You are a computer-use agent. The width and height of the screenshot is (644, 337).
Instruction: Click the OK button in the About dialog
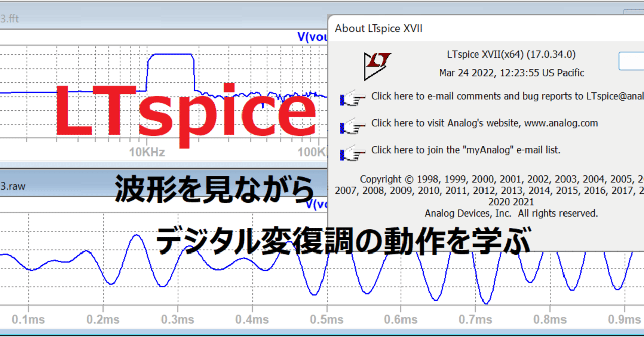pyautogui.click(x=635, y=61)
